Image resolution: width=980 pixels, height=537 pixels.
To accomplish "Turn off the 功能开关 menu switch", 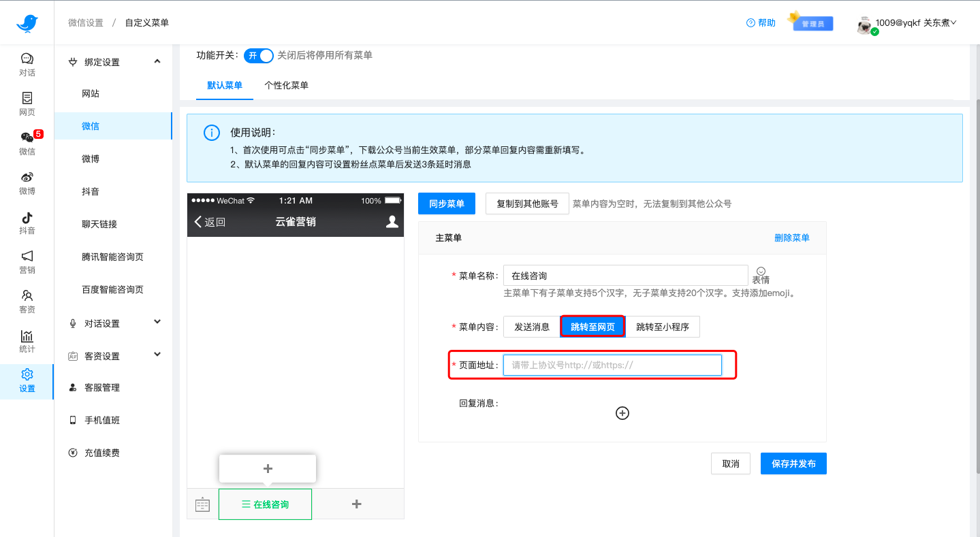I will point(258,56).
